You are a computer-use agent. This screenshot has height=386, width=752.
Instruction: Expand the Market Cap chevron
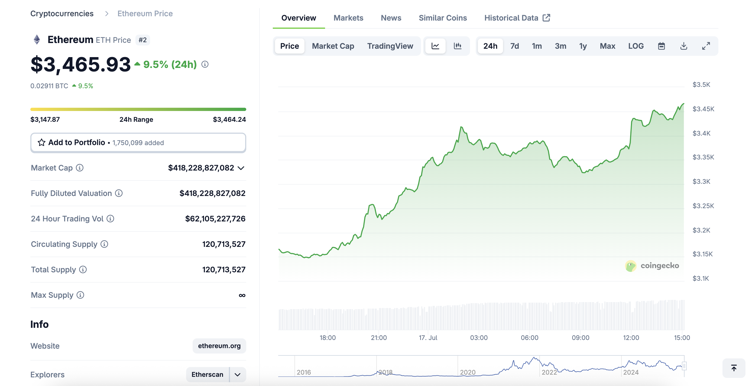[241, 168]
